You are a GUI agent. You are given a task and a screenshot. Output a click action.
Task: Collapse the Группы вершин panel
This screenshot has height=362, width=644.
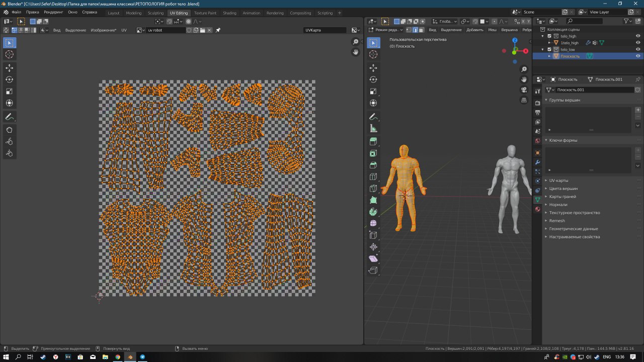coord(593,100)
